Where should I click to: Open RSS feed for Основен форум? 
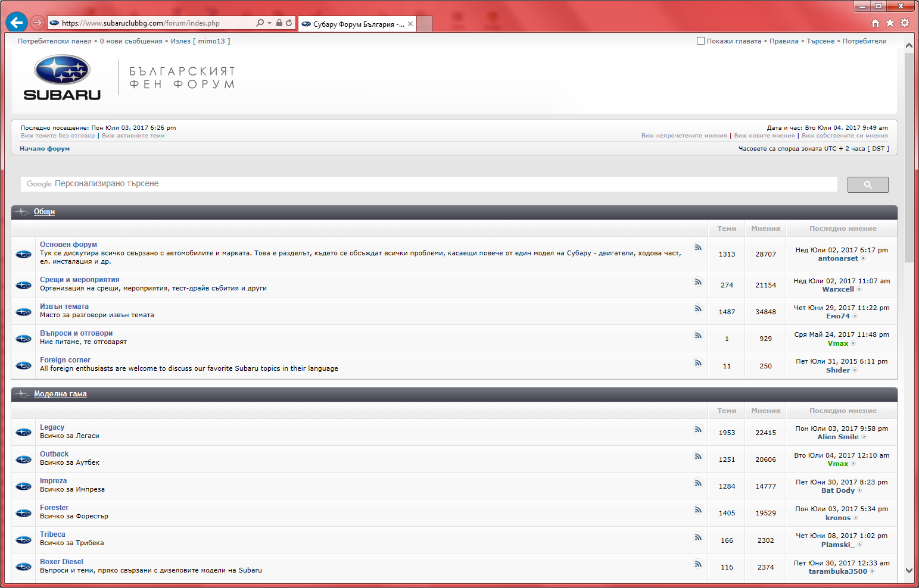tap(698, 247)
